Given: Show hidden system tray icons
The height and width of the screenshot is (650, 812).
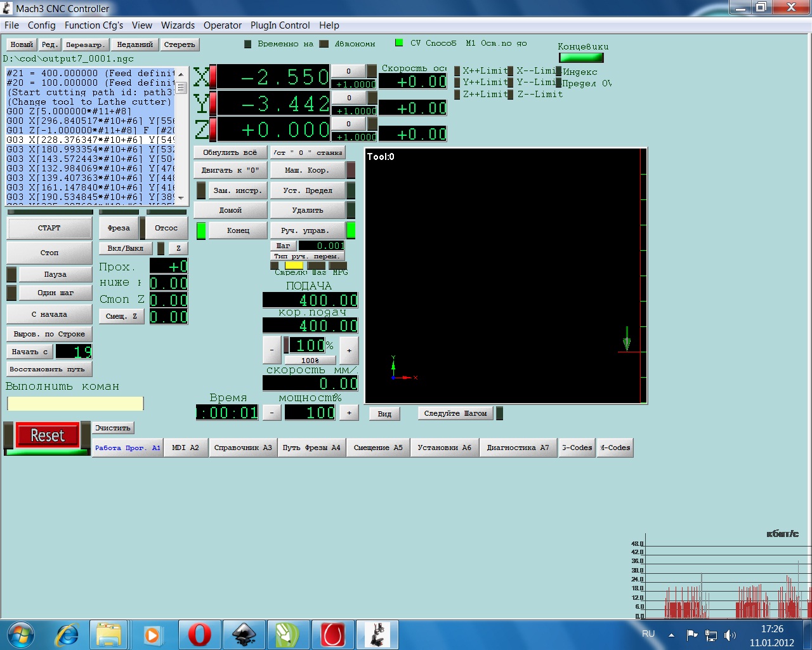Looking at the screenshot, I should (671, 635).
